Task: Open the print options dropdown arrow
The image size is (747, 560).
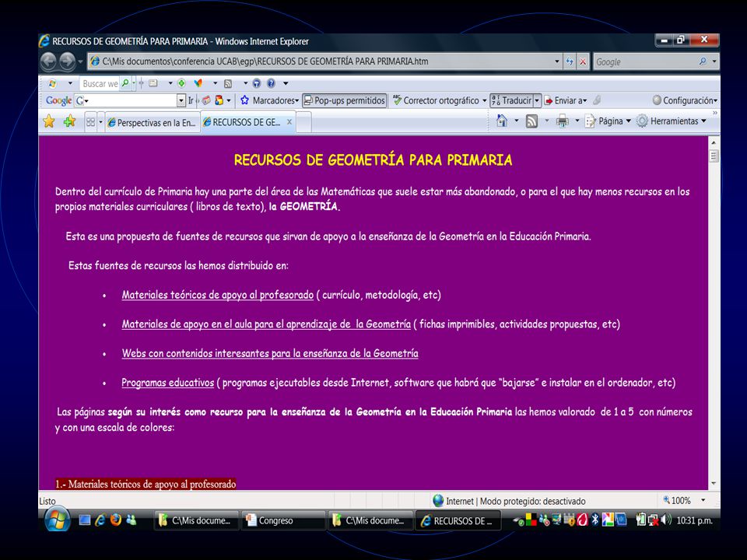Action: pyautogui.click(x=577, y=121)
